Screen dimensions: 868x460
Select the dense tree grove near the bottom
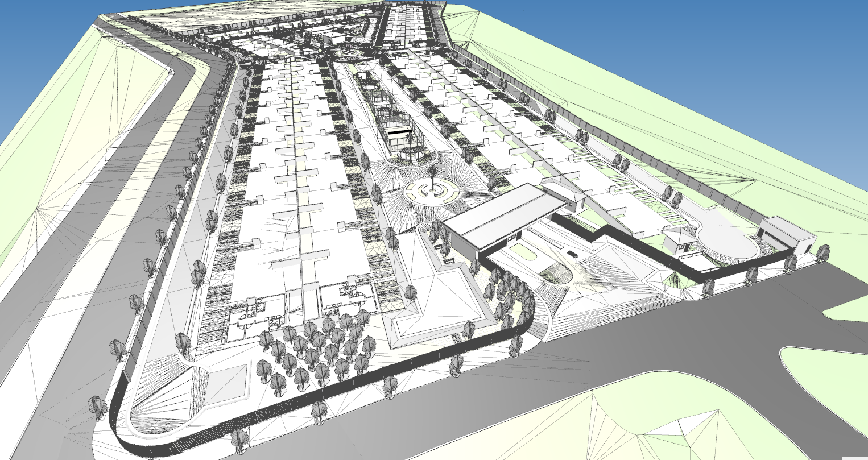319,353
